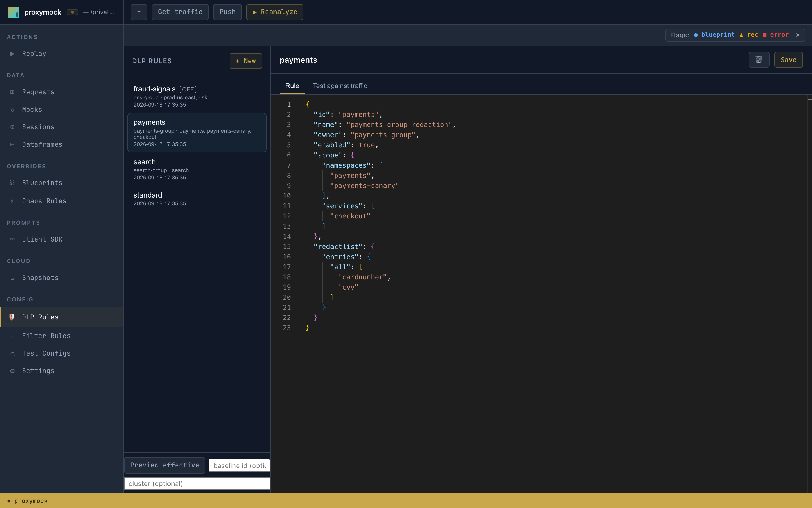
Task: Click the Client SDK keyboard icon
Action: (12, 239)
